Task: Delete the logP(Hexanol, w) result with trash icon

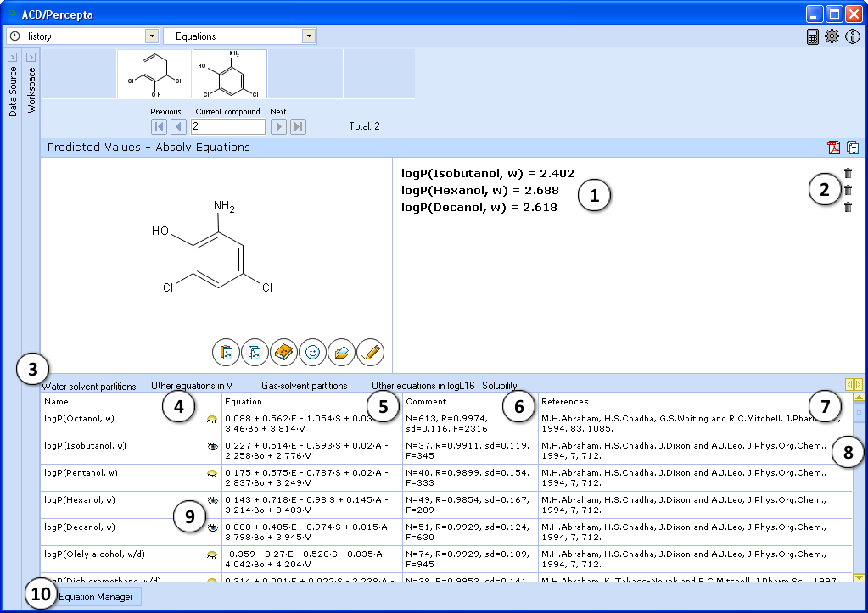Action: pyautogui.click(x=848, y=190)
